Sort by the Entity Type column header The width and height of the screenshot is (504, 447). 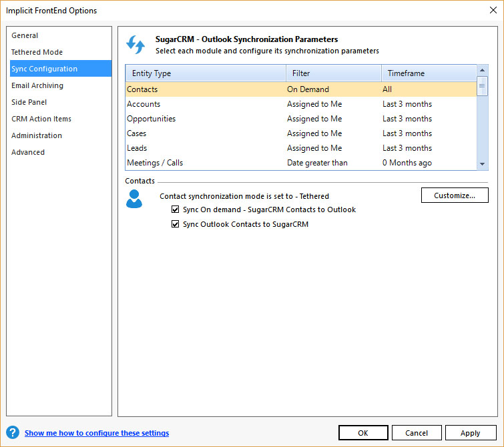pos(206,73)
